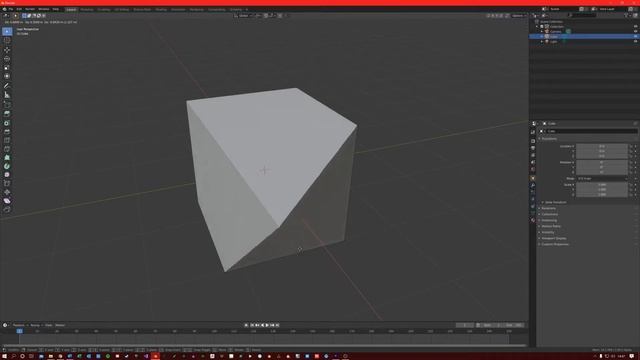Open the Modifiers wrench properties tab

tap(533, 185)
